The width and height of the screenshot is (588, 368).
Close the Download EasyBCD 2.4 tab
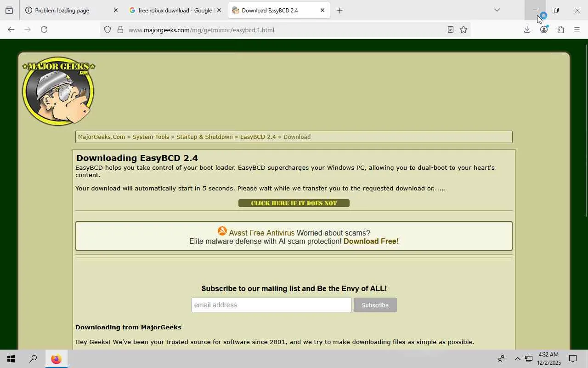pyautogui.click(x=322, y=10)
